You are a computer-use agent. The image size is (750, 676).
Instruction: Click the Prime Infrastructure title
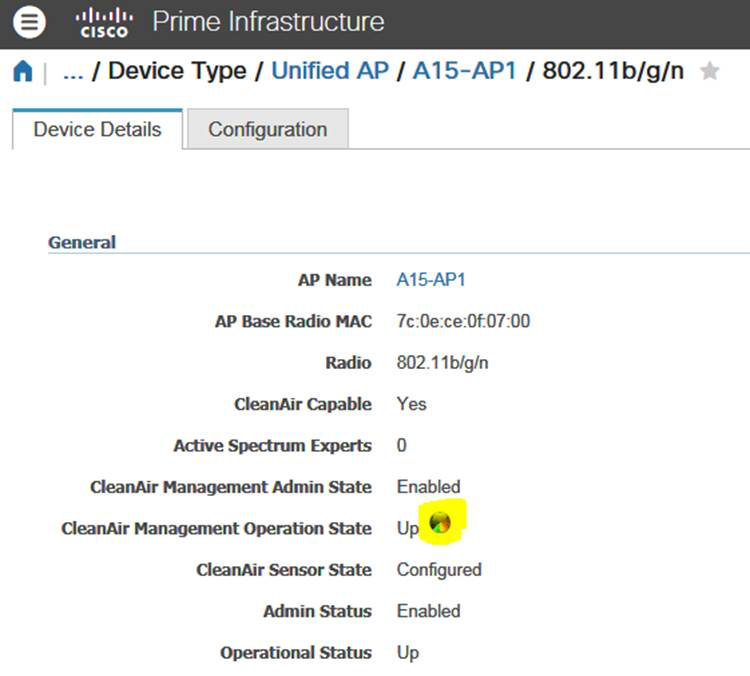point(268,22)
